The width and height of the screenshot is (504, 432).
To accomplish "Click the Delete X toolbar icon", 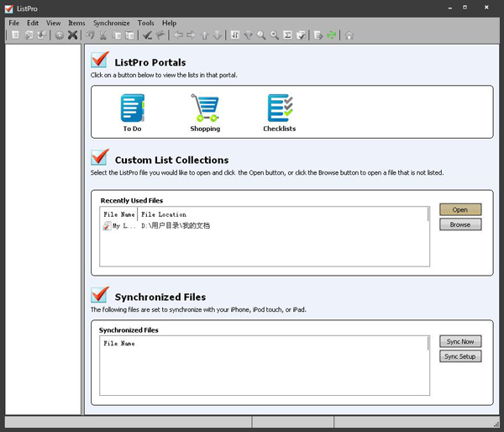I will [x=72, y=34].
